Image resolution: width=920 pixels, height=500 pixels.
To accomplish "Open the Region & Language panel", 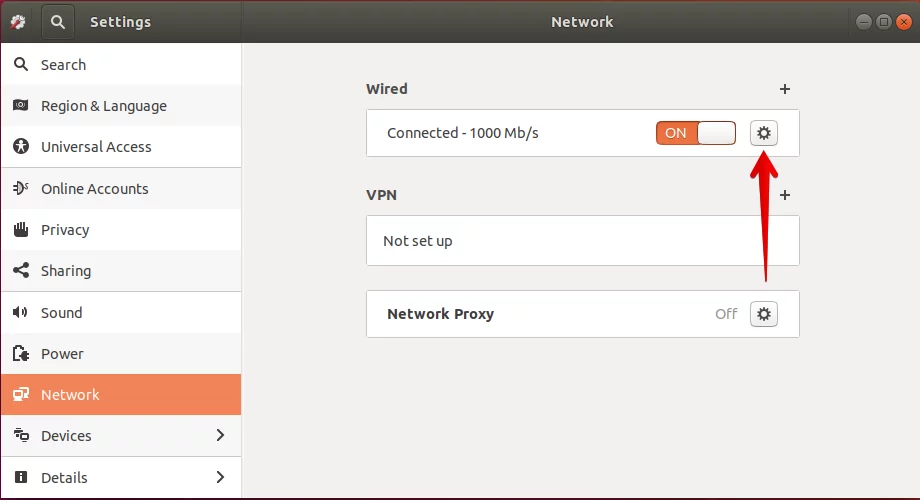I will click(x=121, y=106).
